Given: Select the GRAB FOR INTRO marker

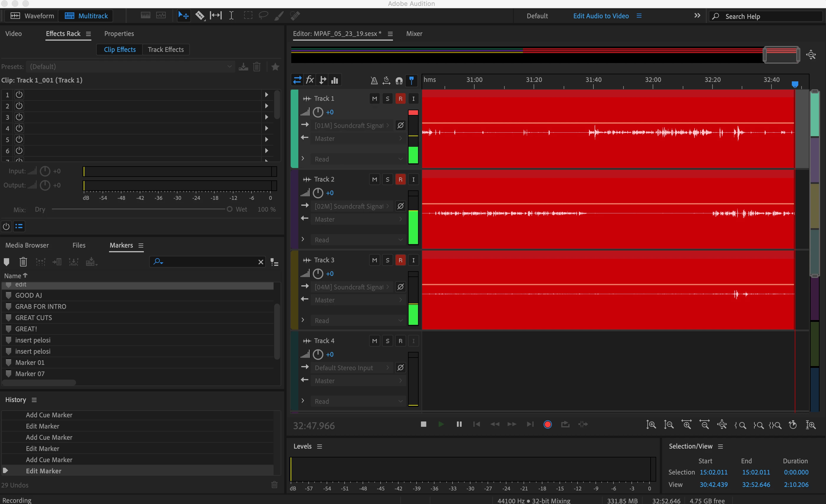Looking at the screenshot, I should point(41,306).
